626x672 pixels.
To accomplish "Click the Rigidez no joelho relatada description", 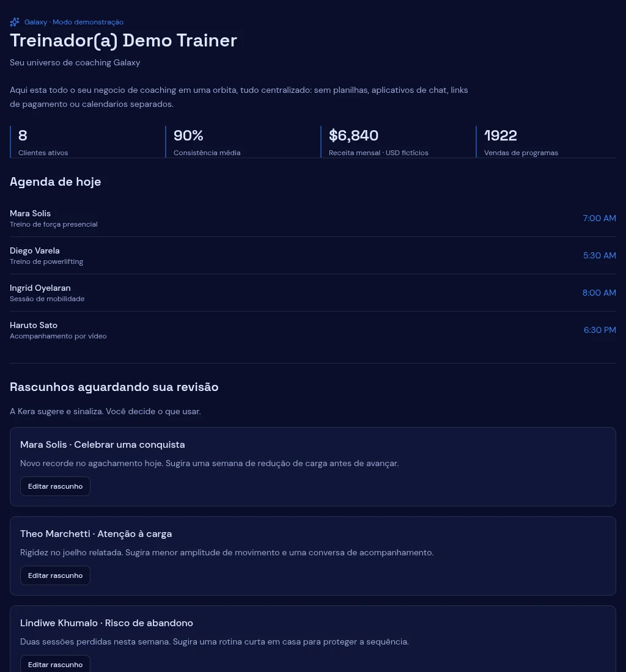I will click(227, 552).
